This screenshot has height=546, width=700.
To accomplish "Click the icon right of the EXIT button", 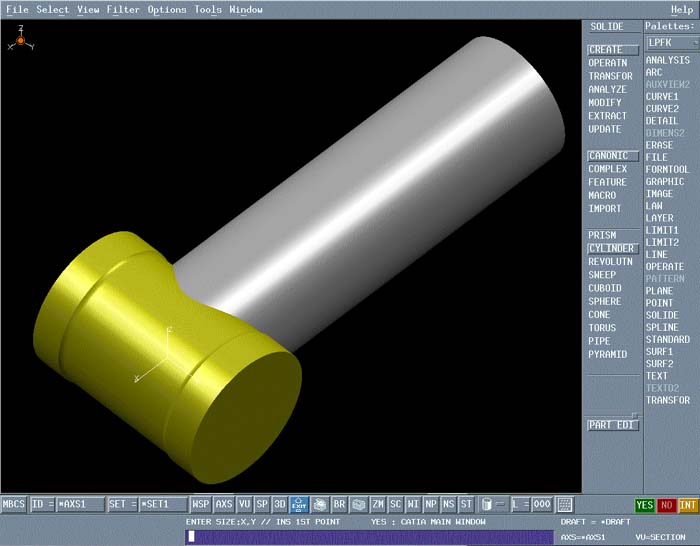I will (319, 505).
